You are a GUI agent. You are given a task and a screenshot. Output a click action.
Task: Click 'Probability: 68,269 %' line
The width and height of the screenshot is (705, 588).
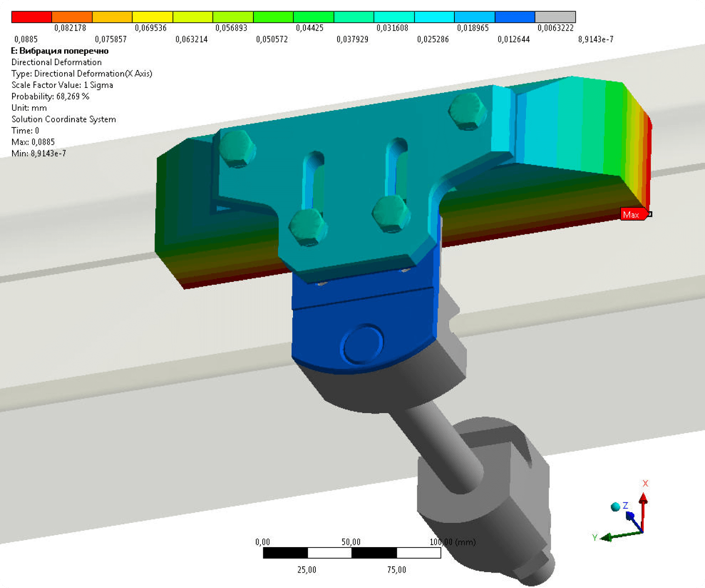(50, 96)
